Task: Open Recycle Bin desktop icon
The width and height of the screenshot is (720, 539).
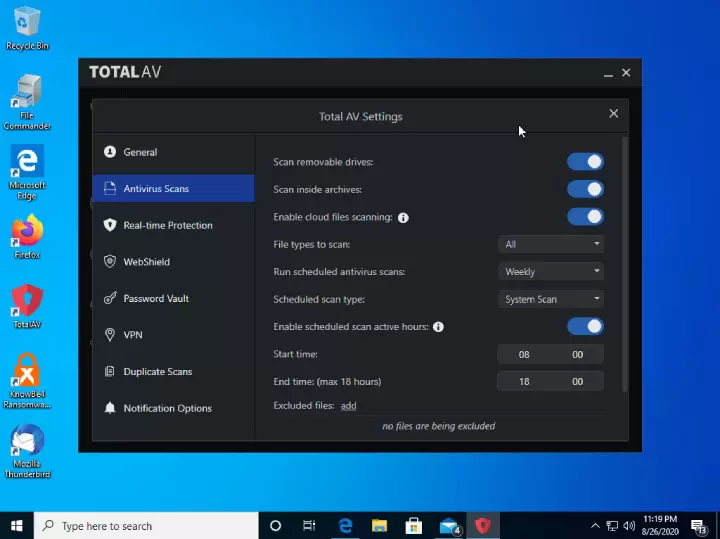Action: coord(27,28)
